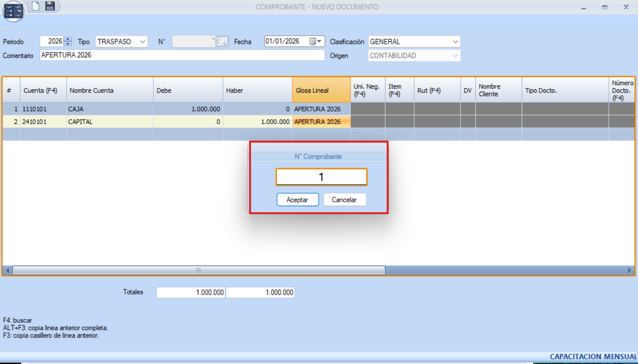Select the CAJA account row

109,109
